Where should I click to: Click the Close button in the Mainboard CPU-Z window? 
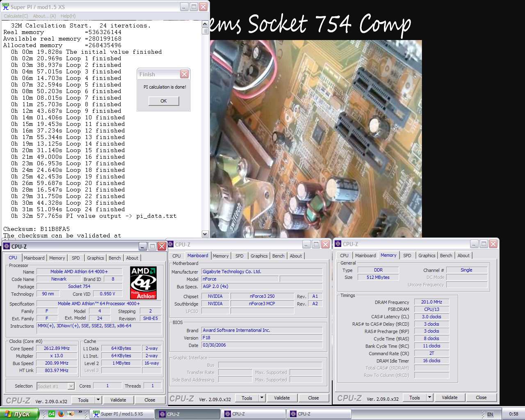click(313, 398)
